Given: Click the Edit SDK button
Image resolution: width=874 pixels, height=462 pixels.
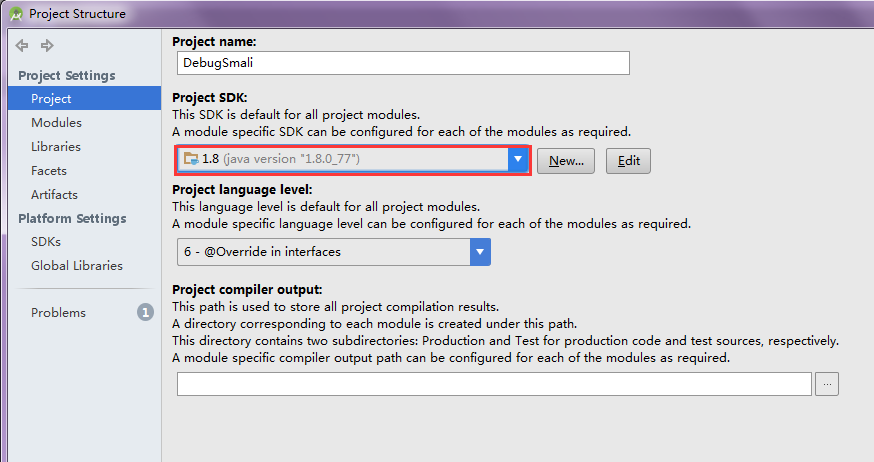Looking at the screenshot, I should click(628, 161).
